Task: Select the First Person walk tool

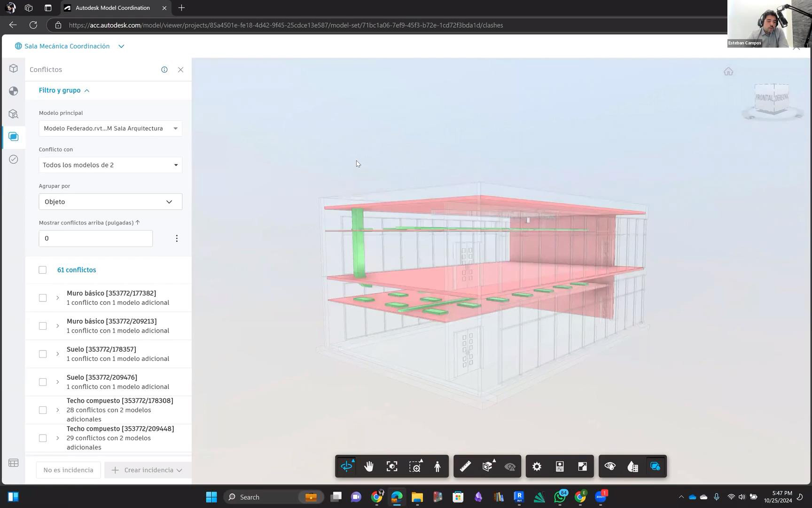Action: pos(437,467)
